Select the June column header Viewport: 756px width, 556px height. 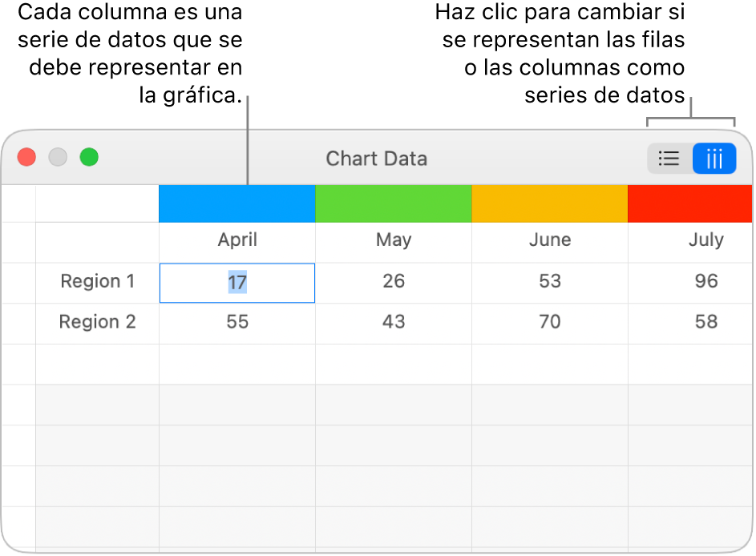point(549,240)
